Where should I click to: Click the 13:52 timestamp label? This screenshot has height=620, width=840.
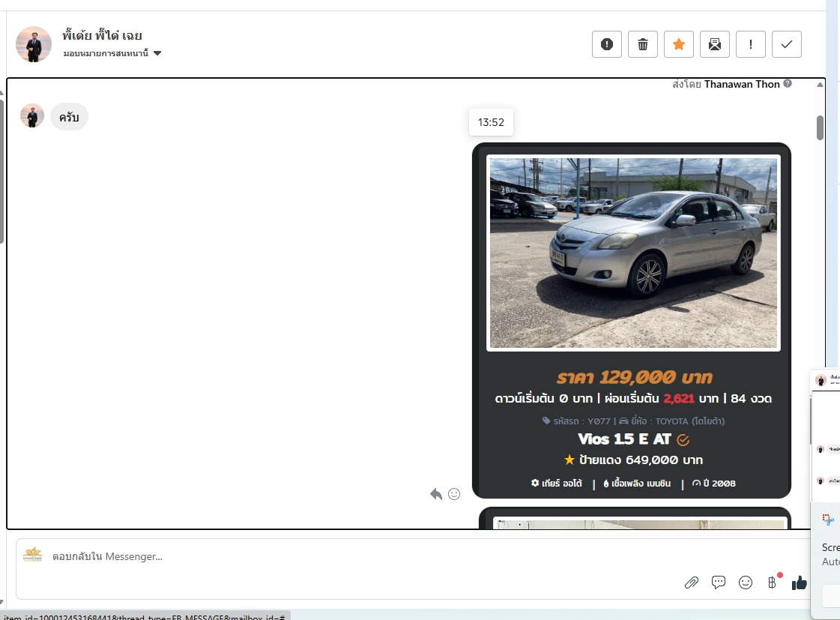coord(491,122)
